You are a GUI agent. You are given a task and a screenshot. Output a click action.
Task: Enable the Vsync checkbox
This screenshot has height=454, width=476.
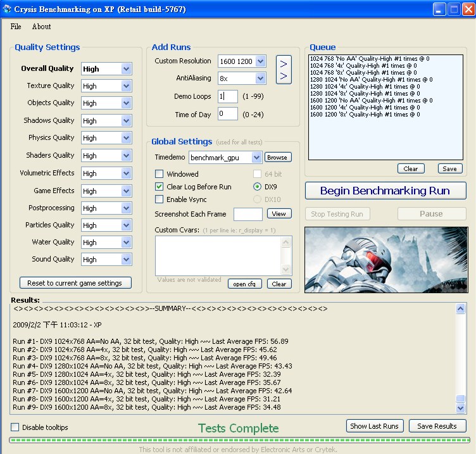point(159,199)
